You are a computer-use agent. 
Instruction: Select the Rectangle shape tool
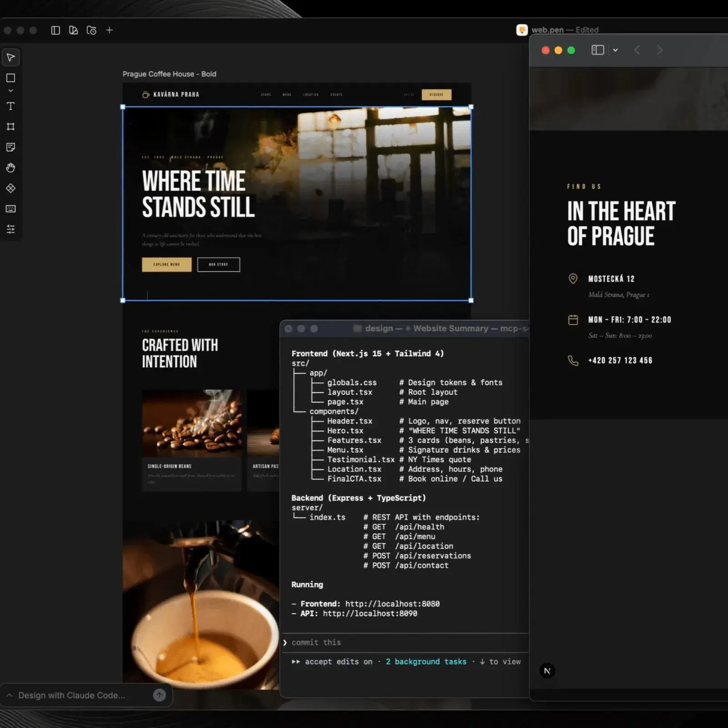pos(11,78)
